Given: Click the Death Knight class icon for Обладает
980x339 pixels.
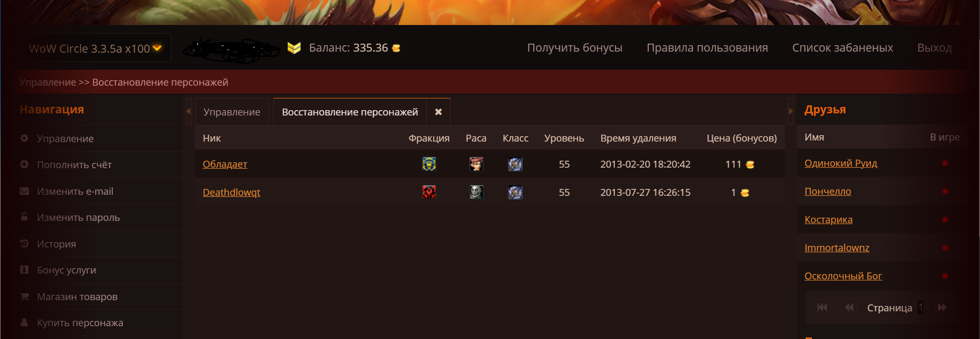Looking at the screenshot, I should coord(515,164).
